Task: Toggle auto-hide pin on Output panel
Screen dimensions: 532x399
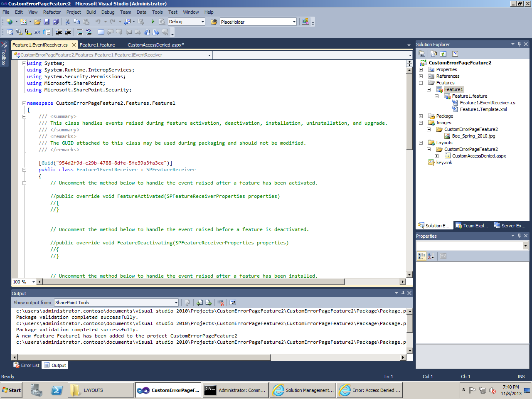Action: pos(403,293)
